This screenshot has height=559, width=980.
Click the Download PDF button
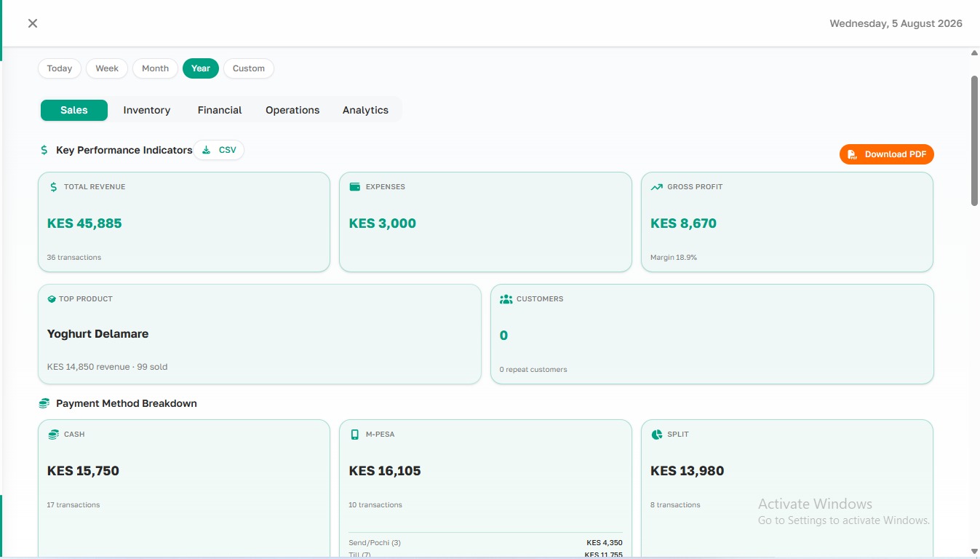pyautogui.click(x=887, y=154)
